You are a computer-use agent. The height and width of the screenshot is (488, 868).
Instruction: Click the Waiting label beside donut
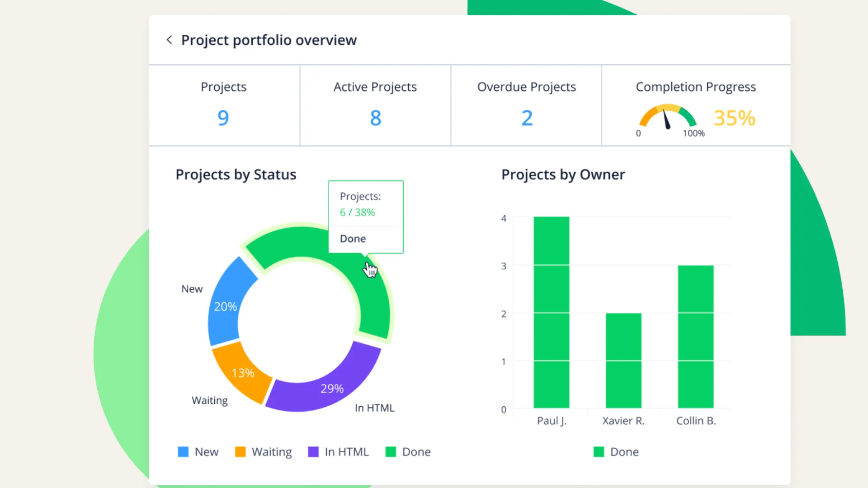pos(210,401)
